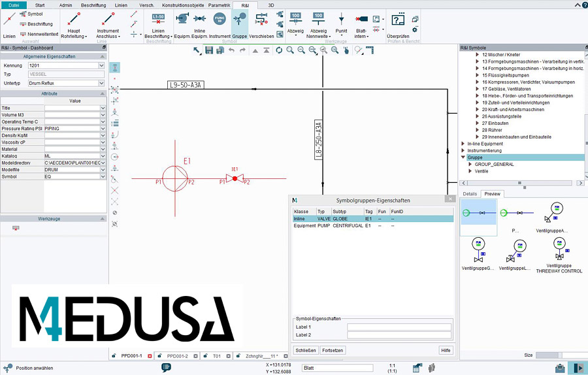Expand the In-line Equipment tree node
Viewport: 588px width, 375px height.
463,144
